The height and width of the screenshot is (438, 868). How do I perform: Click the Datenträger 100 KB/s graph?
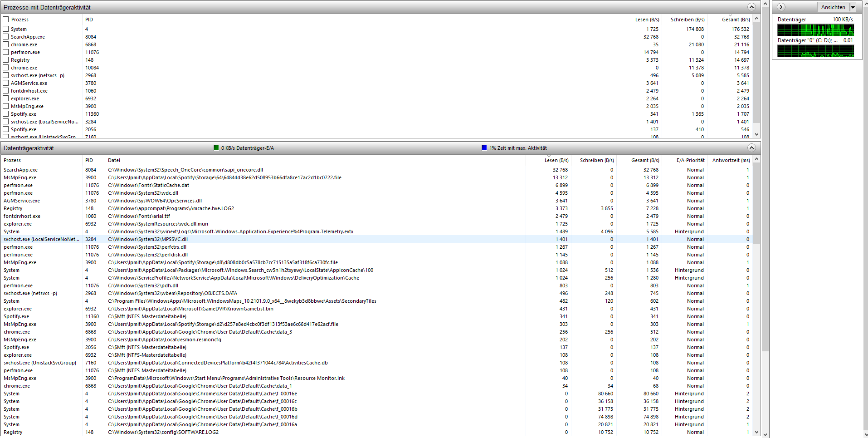pyautogui.click(x=815, y=30)
